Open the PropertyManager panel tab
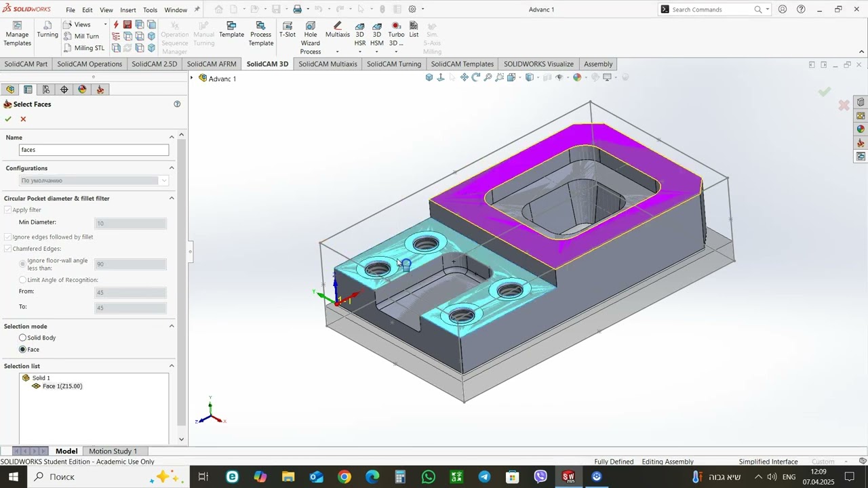The image size is (868, 488). click(x=28, y=89)
